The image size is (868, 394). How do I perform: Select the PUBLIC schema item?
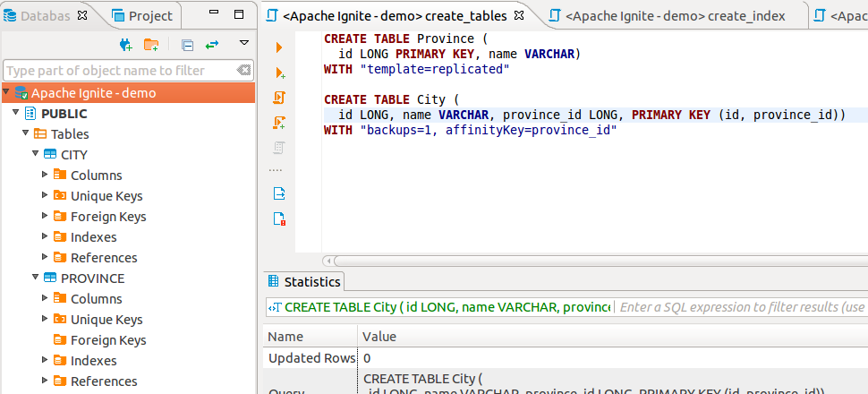pyautogui.click(x=64, y=114)
